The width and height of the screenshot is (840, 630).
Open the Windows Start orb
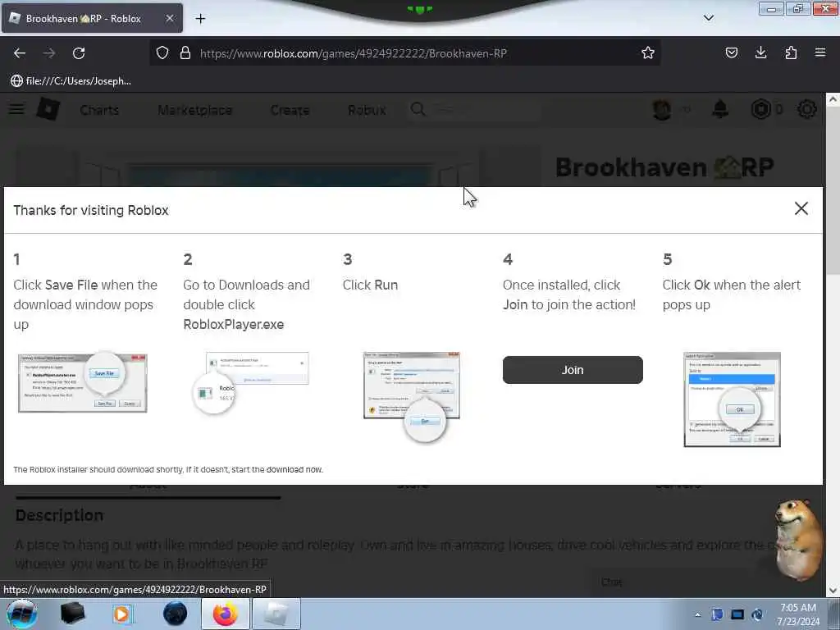pyautogui.click(x=21, y=614)
